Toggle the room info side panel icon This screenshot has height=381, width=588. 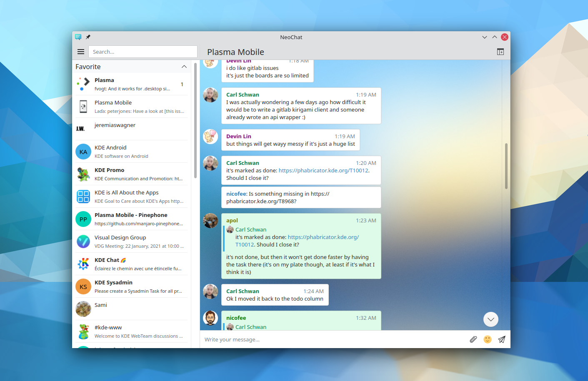click(500, 52)
